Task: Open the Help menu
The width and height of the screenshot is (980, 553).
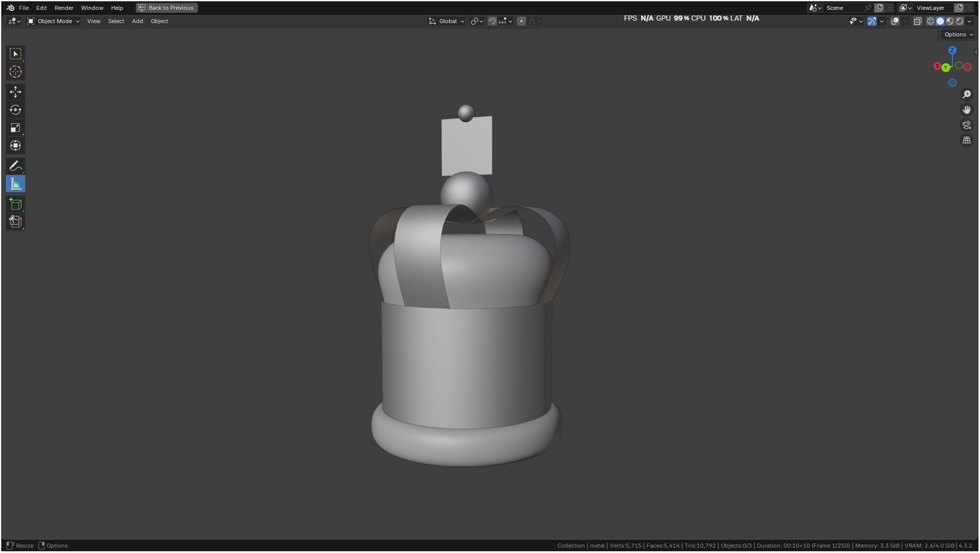Action: (117, 8)
